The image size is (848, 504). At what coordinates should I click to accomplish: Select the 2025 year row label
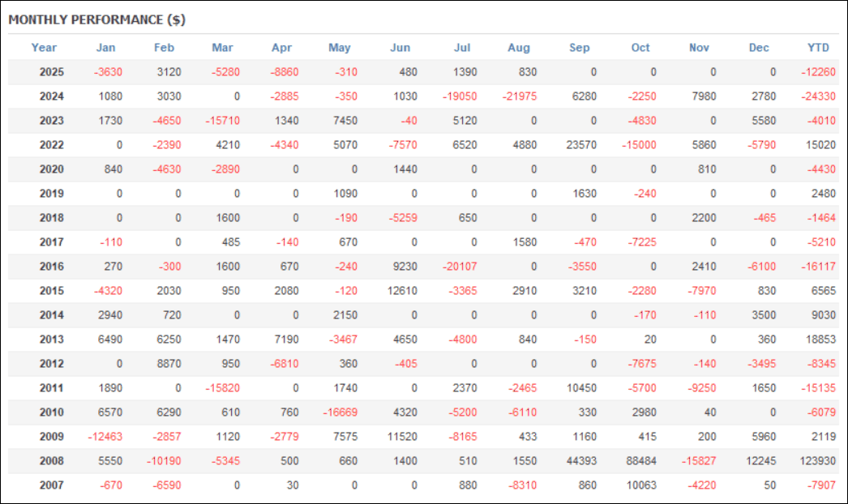pyautogui.click(x=51, y=72)
